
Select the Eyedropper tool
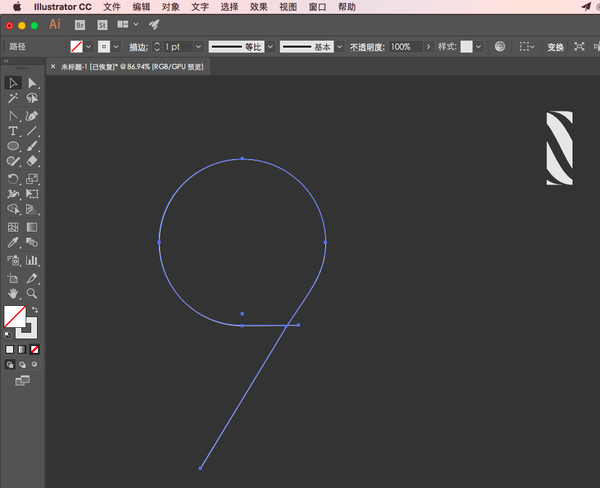coord(13,242)
